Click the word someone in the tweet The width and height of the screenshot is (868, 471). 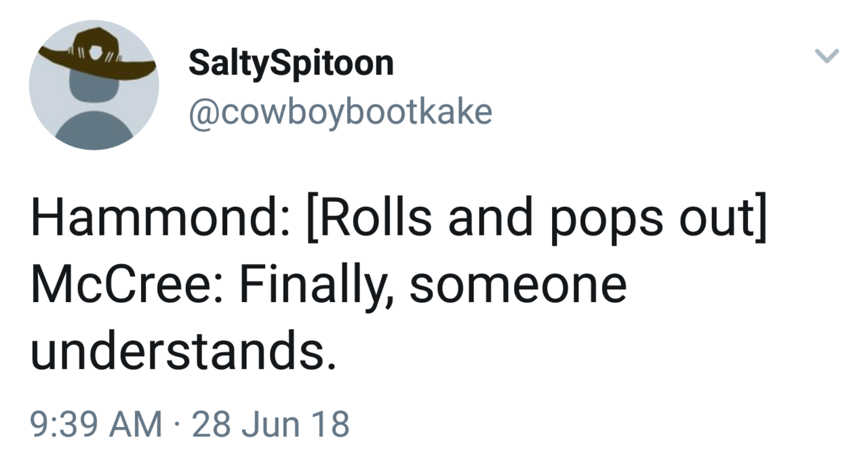(x=517, y=284)
